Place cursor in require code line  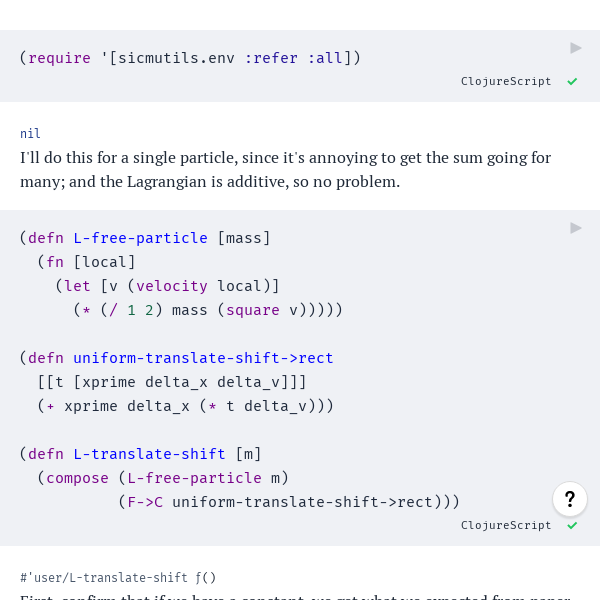190,58
